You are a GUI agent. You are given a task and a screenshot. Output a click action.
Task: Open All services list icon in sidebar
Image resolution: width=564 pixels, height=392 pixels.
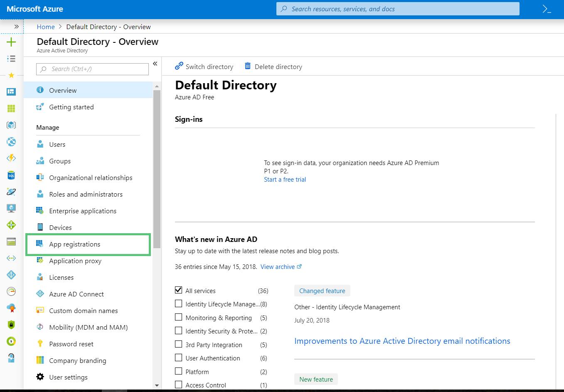coord(11,59)
